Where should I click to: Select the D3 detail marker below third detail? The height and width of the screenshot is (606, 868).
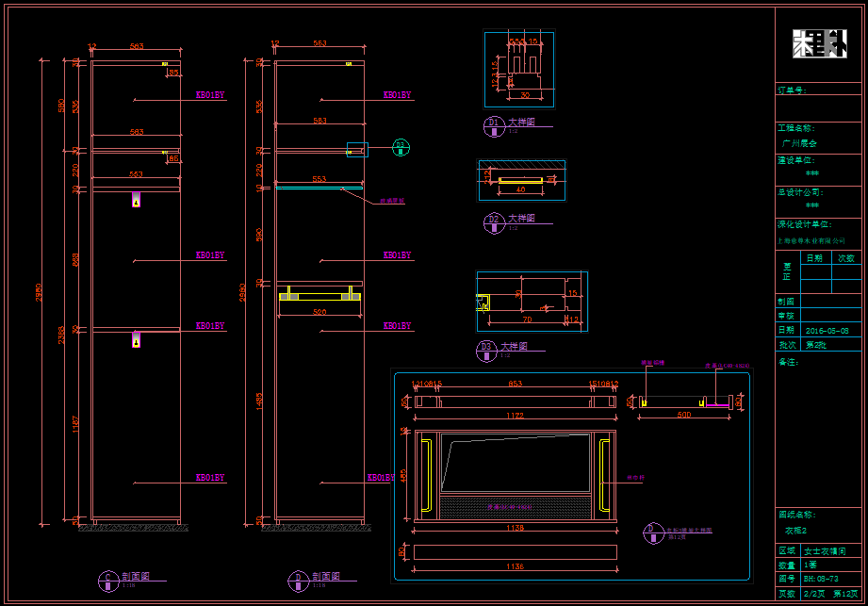486,349
